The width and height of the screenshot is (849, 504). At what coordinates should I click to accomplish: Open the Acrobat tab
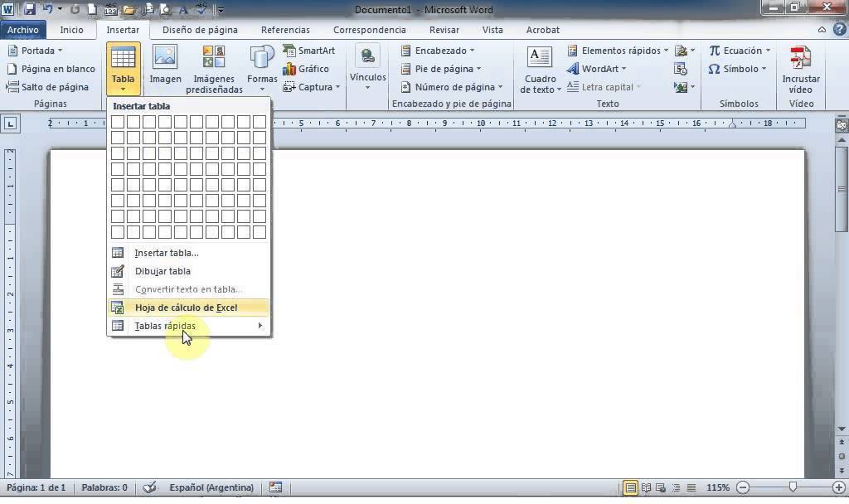542,30
